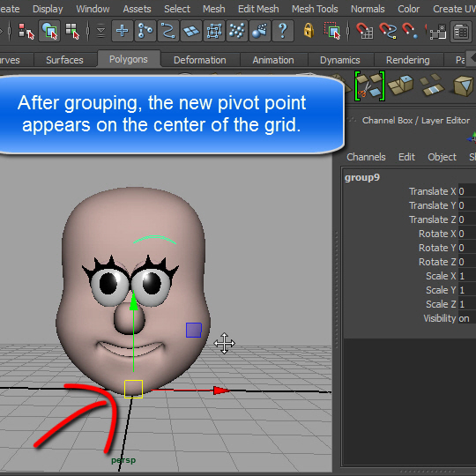Open the Create UVs menu
The image size is (476, 476).
click(454, 9)
